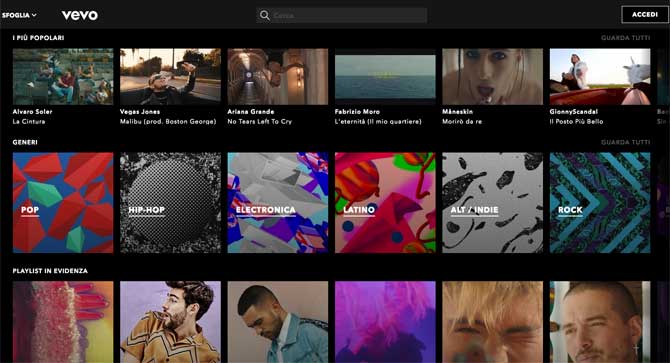Play Ariana Grande No Tears Left To Cry thumbnail
The image size is (670, 363).
pos(278,76)
